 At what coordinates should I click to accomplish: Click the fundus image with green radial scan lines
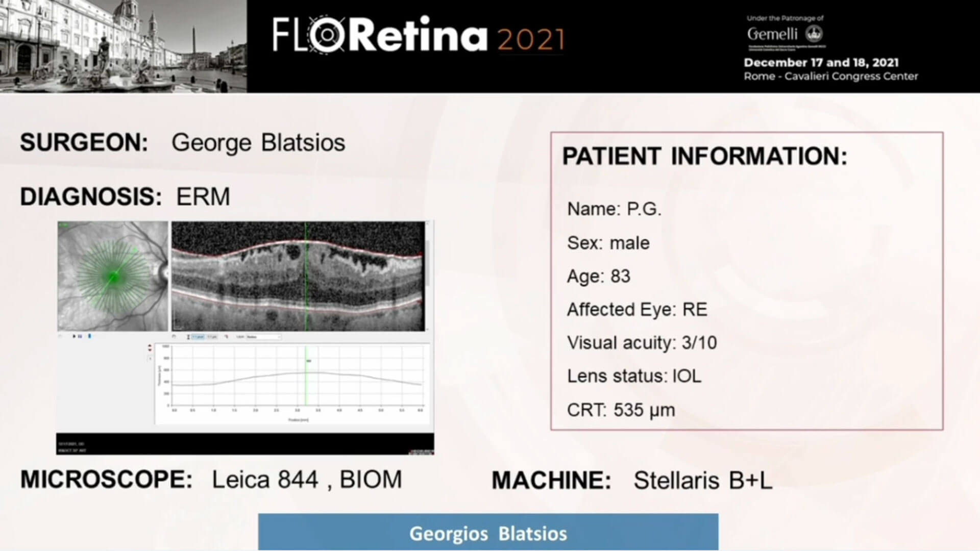click(x=113, y=276)
